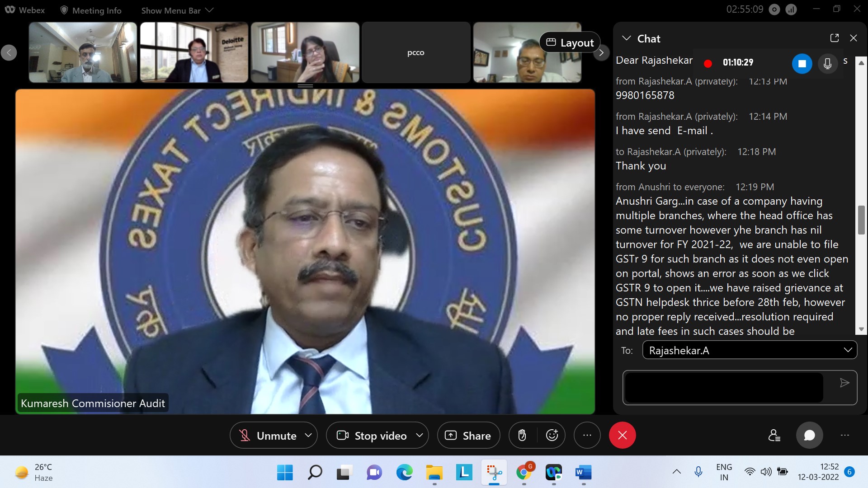Open the notification center badge

[849, 472]
